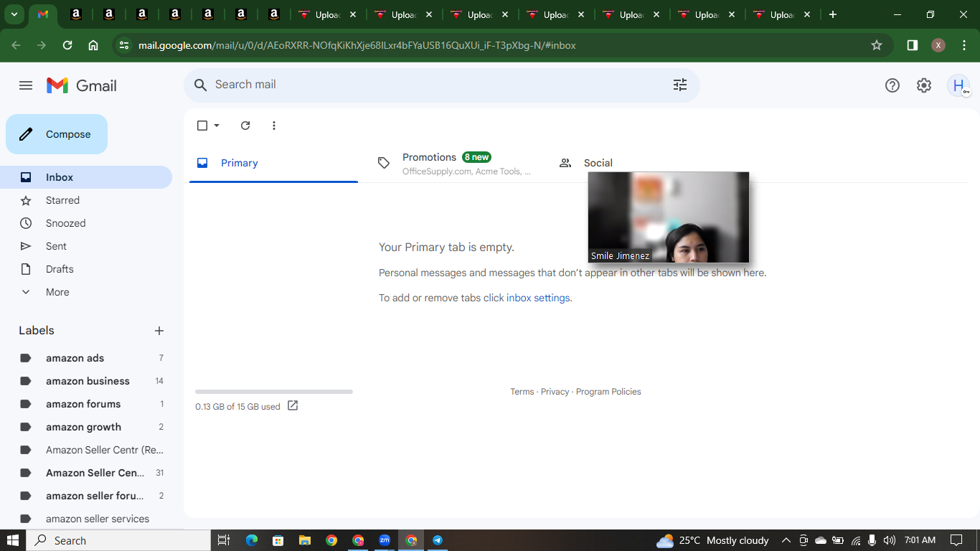This screenshot has height=551, width=980.
Task: Click the Smile Jimenez video thumbnail
Action: coord(669,217)
